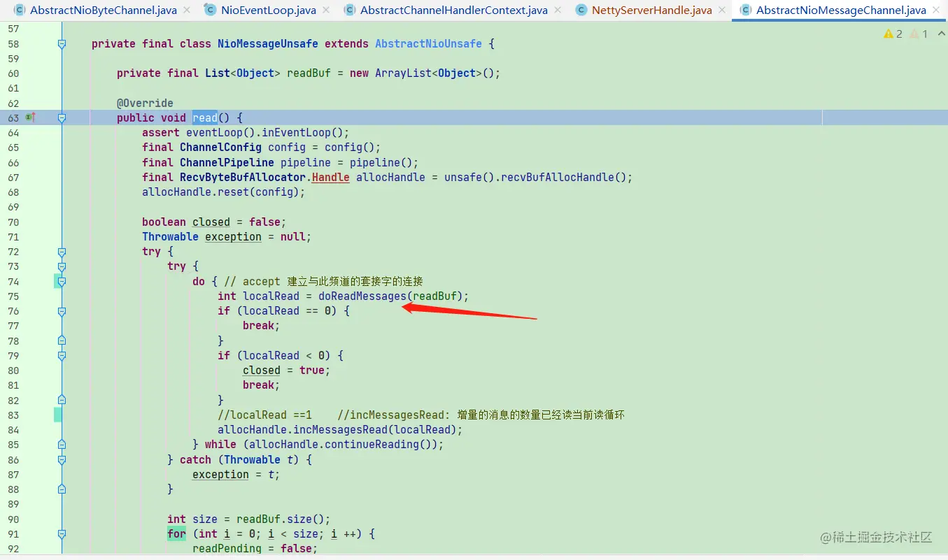The image size is (948, 560).
Task: Click the fold end marker at line 82
Action: (x=62, y=400)
